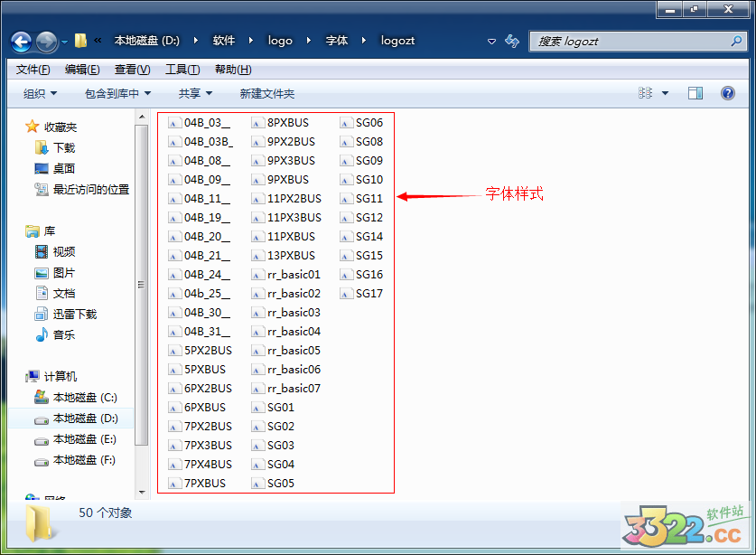This screenshot has width=756, height=555.
Task: Open address bar history dropdown arrow
Action: coord(491,42)
